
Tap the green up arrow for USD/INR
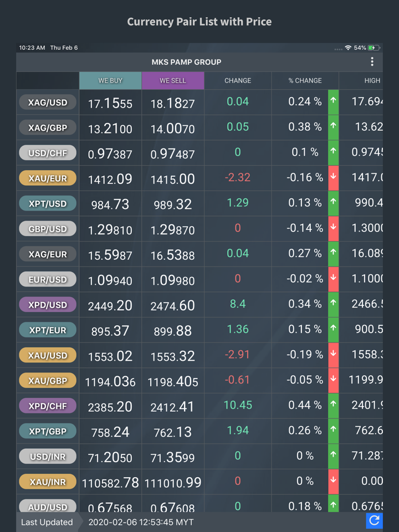(333, 456)
